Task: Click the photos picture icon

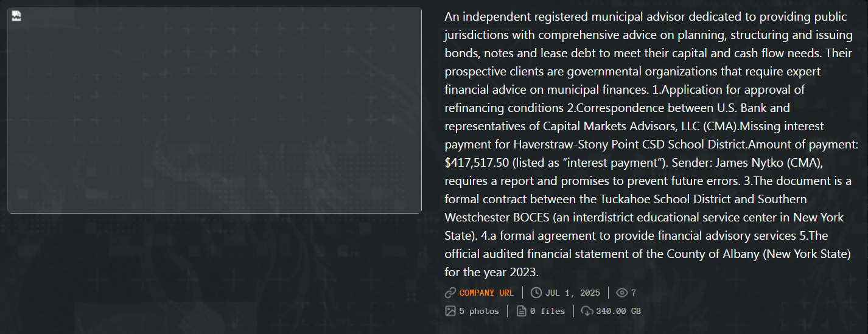Action: [x=450, y=311]
